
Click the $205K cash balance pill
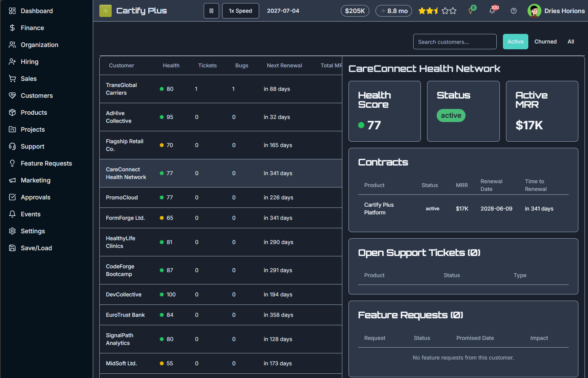(x=355, y=11)
